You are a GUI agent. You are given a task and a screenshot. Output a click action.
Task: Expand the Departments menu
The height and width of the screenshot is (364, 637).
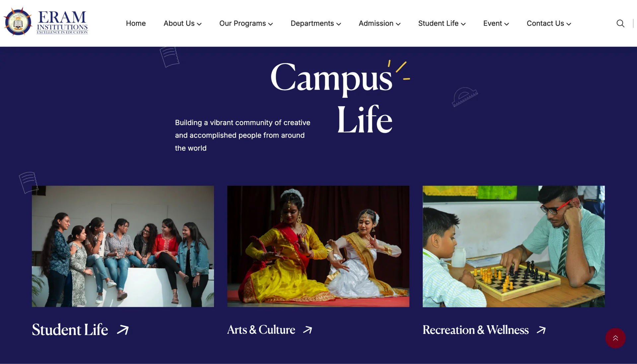(316, 24)
